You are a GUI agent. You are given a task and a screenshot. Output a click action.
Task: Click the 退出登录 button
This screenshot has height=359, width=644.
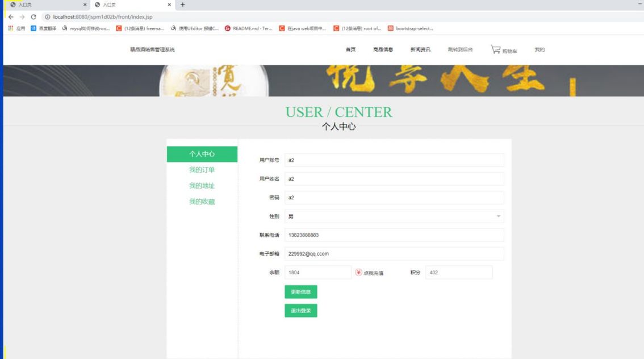[x=301, y=311]
